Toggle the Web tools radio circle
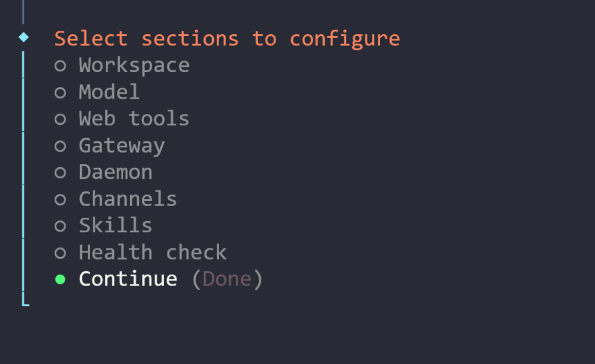 [60, 119]
